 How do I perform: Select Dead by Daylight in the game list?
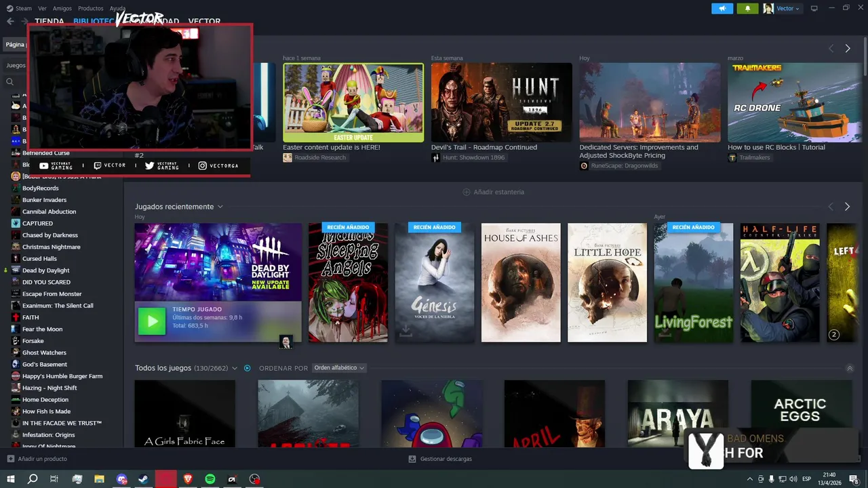[x=46, y=270]
